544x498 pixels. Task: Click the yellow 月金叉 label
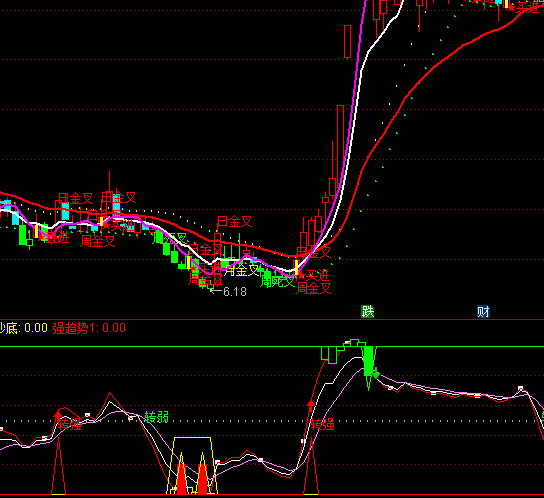click(x=241, y=270)
